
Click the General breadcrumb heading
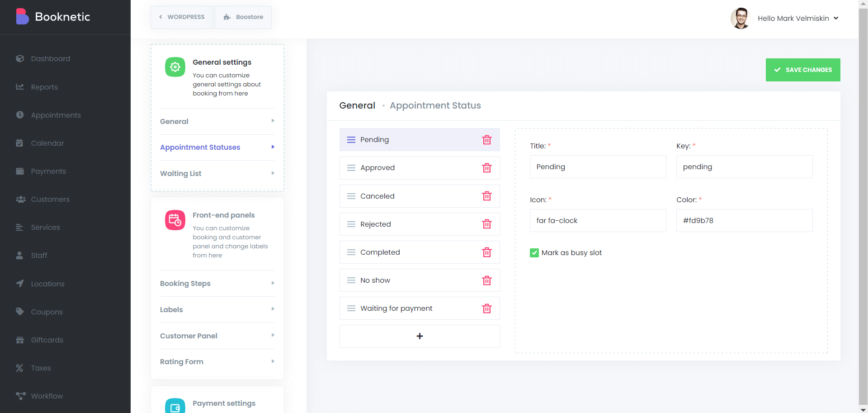click(357, 105)
